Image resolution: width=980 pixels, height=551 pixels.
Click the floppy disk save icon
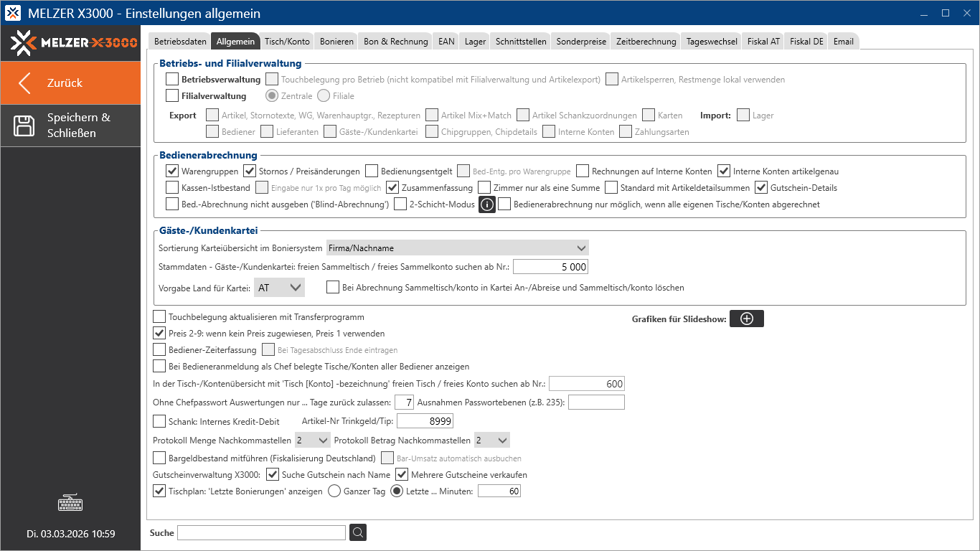24,126
